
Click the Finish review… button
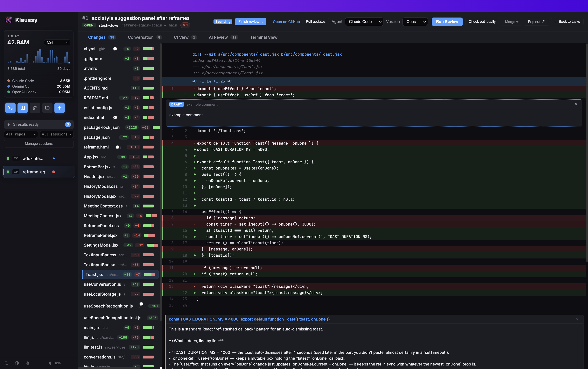pos(250,21)
